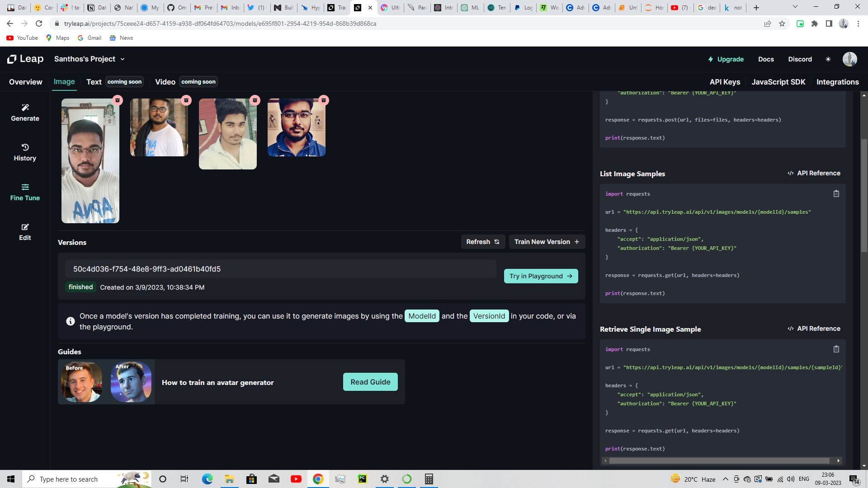The width and height of the screenshot is (868, 488).
Task: Open the user profile avatar
Action: (849, 59)
